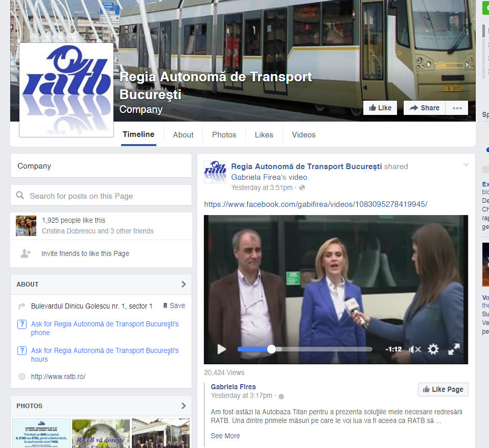Open the About tab
This screenshot has width=489, height=448.
click(x=183, y=135)
